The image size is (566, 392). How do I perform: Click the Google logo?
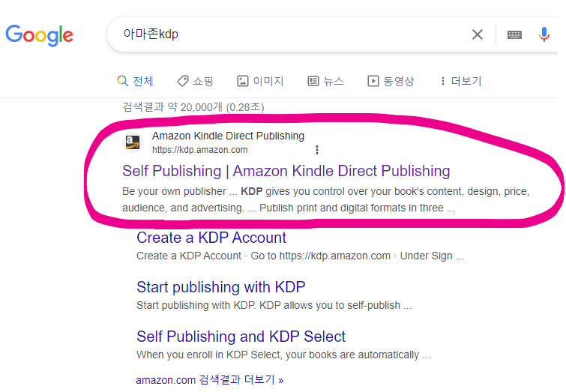(39, 35)
